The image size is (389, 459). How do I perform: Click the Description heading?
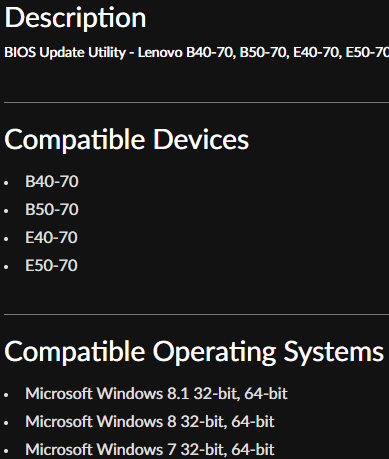[75, 18]
